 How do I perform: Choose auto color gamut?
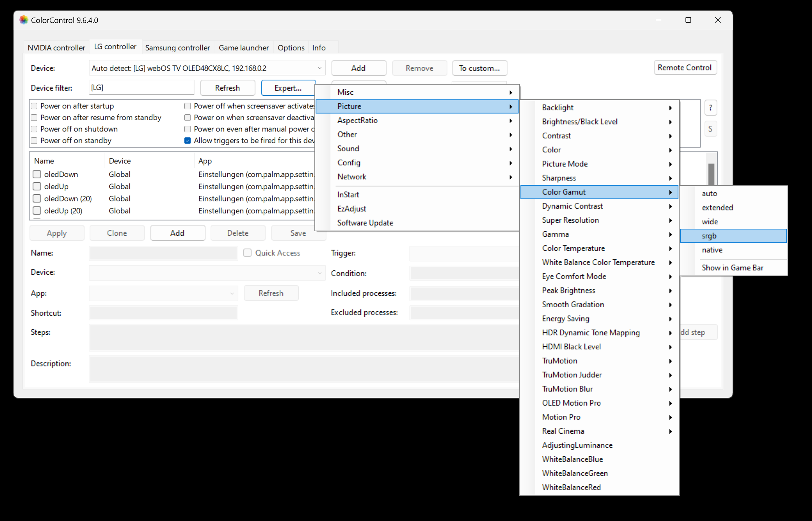(733, 194)
